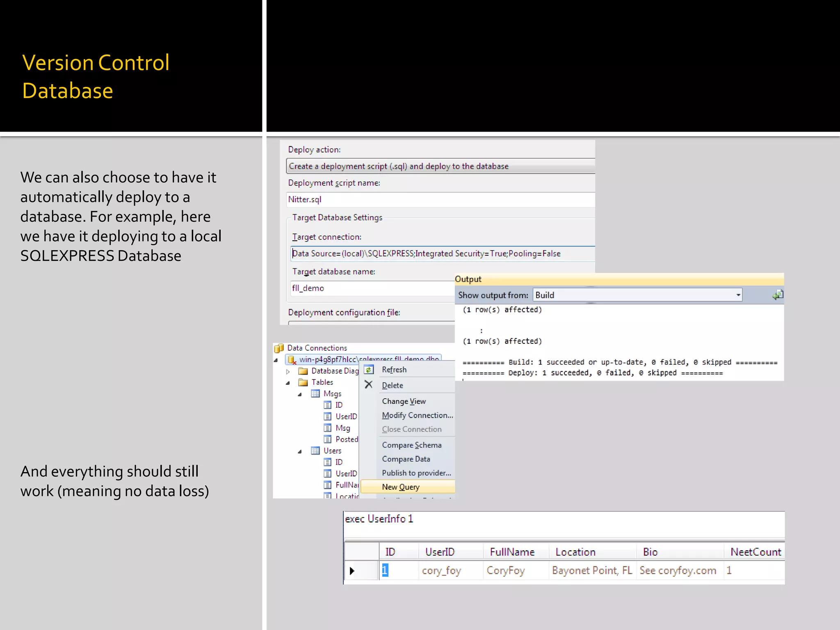This screenshot has width=840, height=630.
Task: Click column icon beside Users ID
Action: [x=327, y=462]
